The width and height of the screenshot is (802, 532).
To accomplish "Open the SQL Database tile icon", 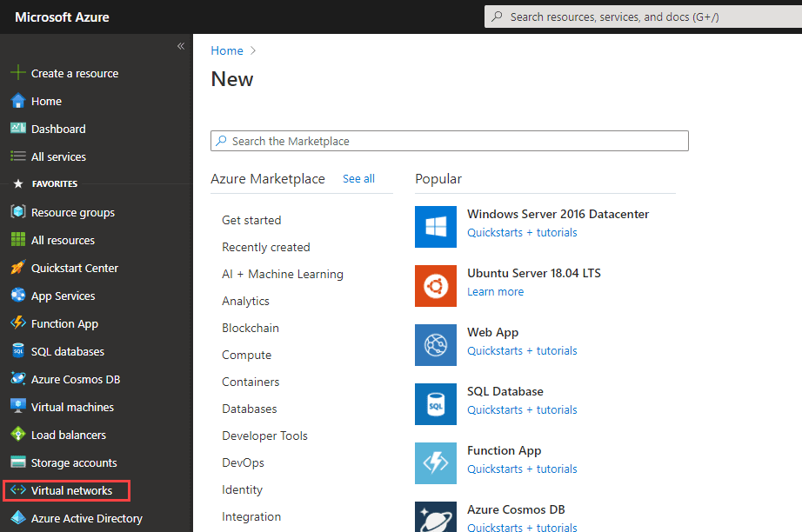I will (436, 404).
